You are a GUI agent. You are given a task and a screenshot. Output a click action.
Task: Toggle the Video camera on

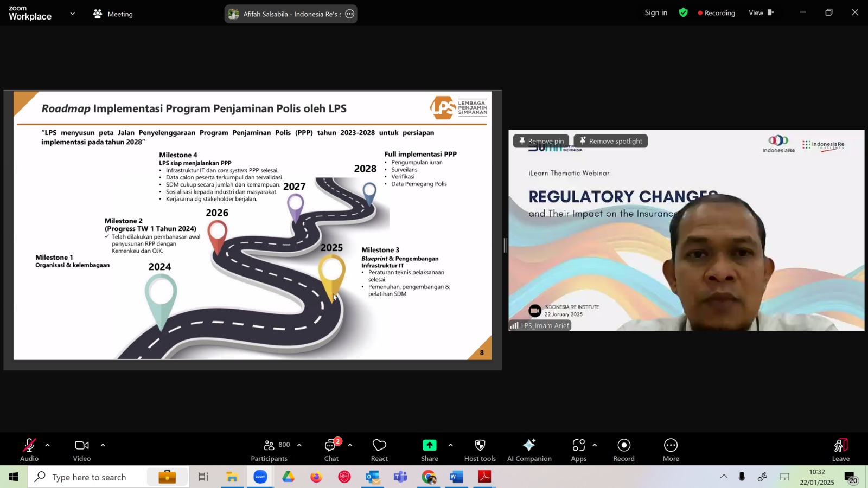coord(82,450)
